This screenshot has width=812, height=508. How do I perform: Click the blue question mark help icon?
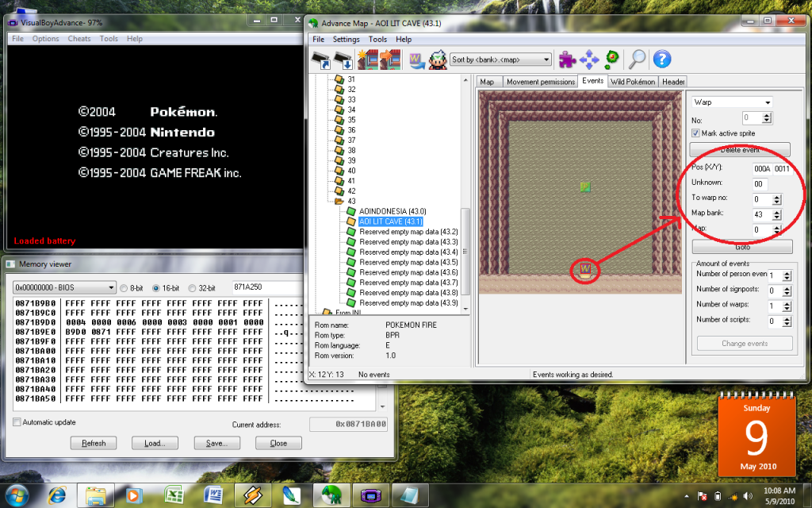click(x=662, y=59)
